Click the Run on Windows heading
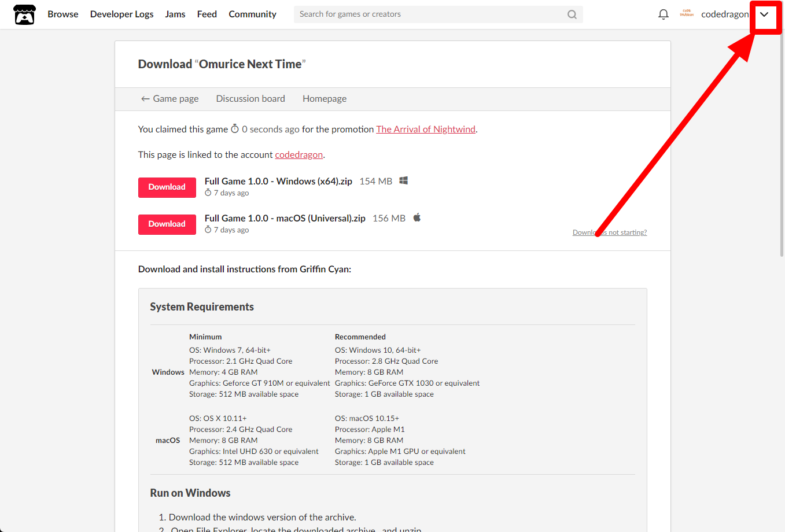This screenshot has width=785, height=532. (x=190, y=493)
